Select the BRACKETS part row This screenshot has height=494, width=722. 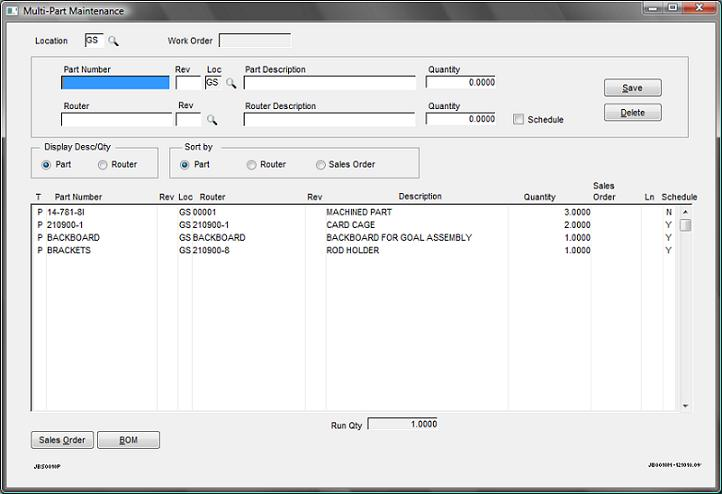(356, 250)
